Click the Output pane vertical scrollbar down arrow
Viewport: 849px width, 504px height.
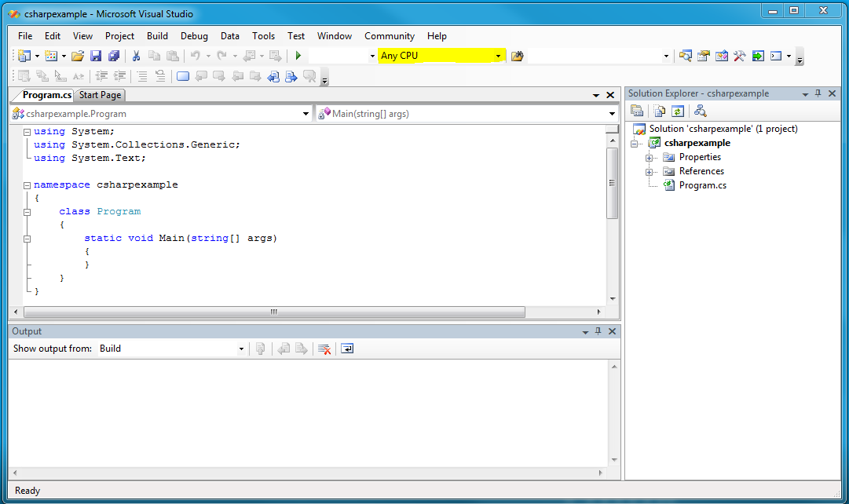[614, 460]
